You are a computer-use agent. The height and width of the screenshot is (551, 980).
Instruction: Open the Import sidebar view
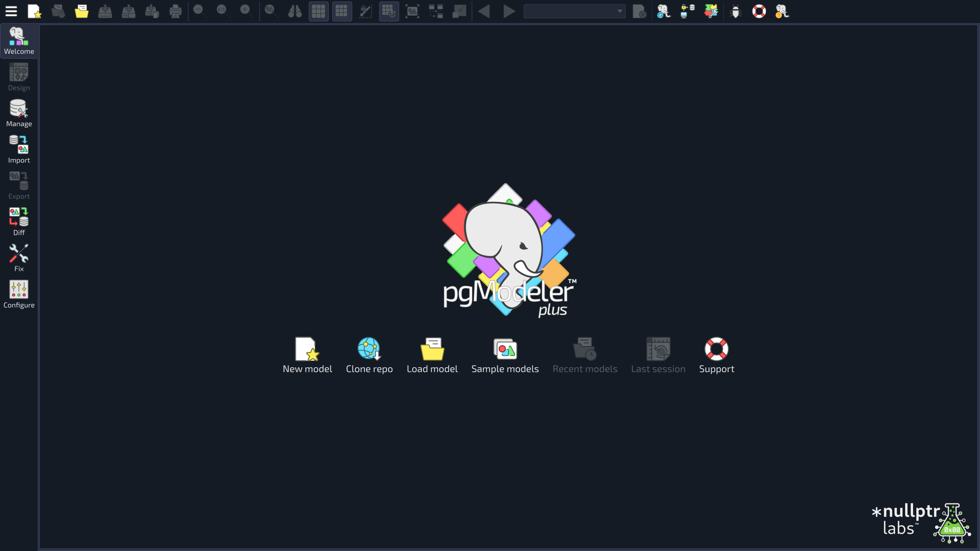[19, 149]
